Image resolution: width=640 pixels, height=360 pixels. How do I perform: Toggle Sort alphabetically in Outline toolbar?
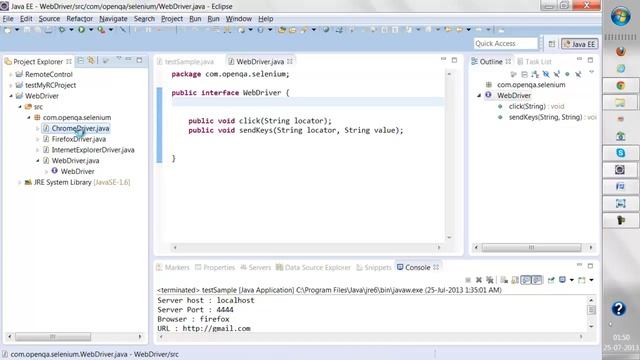point(535,74)
